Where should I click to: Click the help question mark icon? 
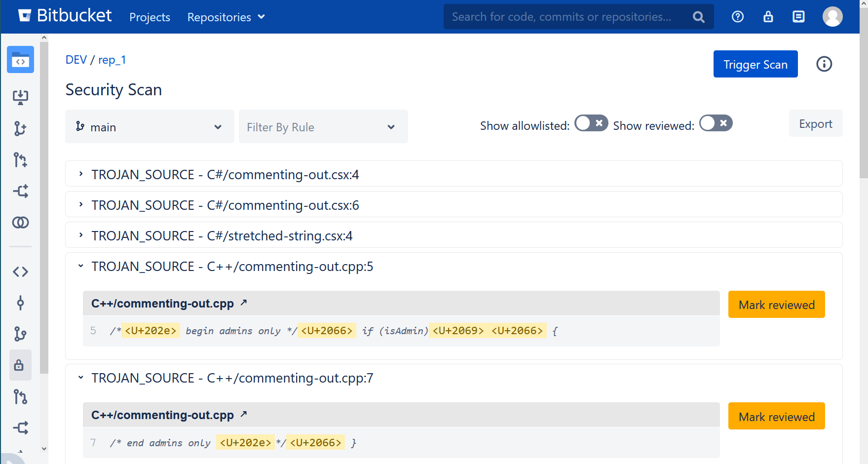tap(737, 17)
